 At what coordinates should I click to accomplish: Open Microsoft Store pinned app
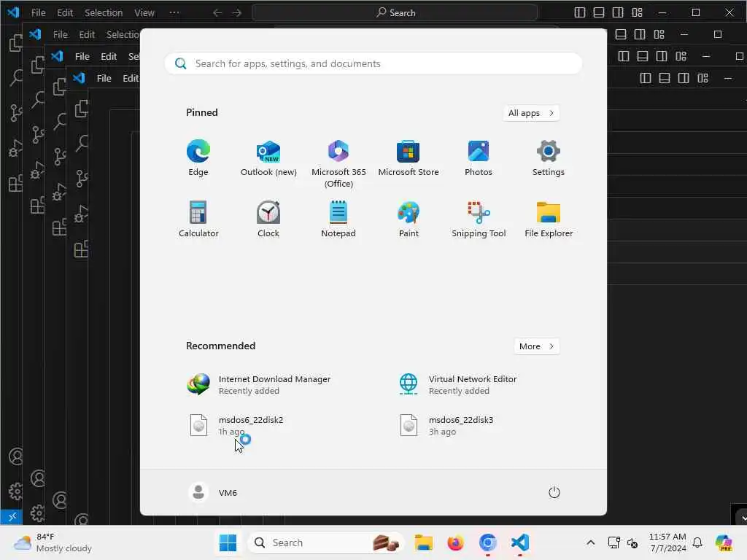click(x=409, y=158)
